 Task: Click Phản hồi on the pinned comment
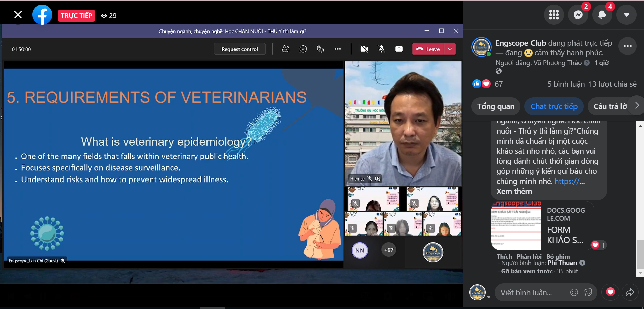tap(529, 256)
